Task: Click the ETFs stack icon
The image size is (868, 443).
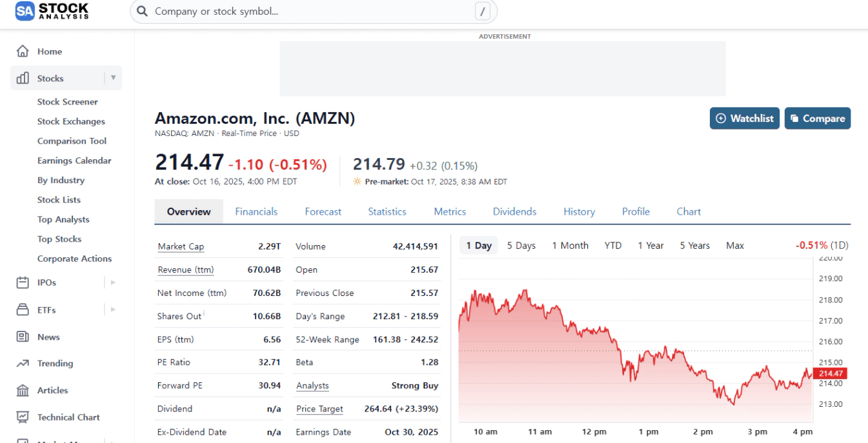Action: (23, 310)
